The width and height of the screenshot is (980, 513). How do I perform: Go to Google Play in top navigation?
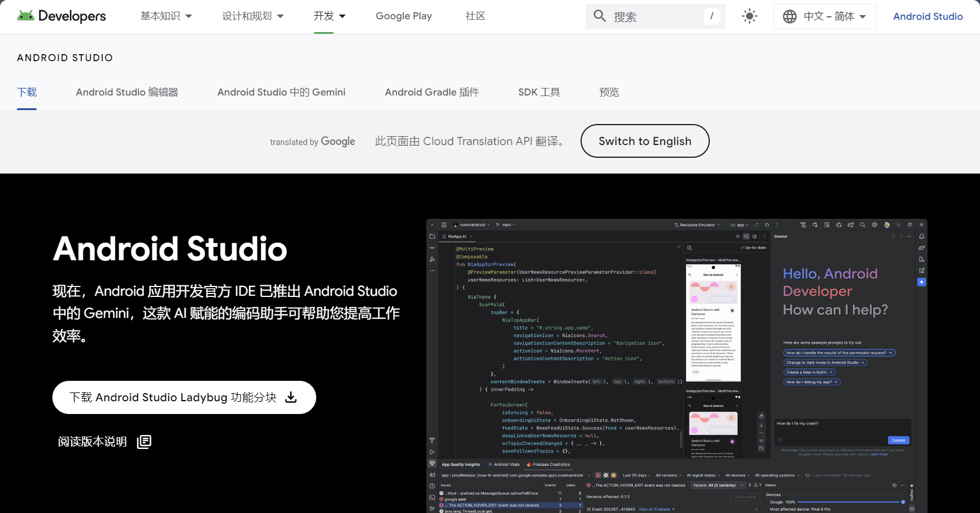[404, 16]
